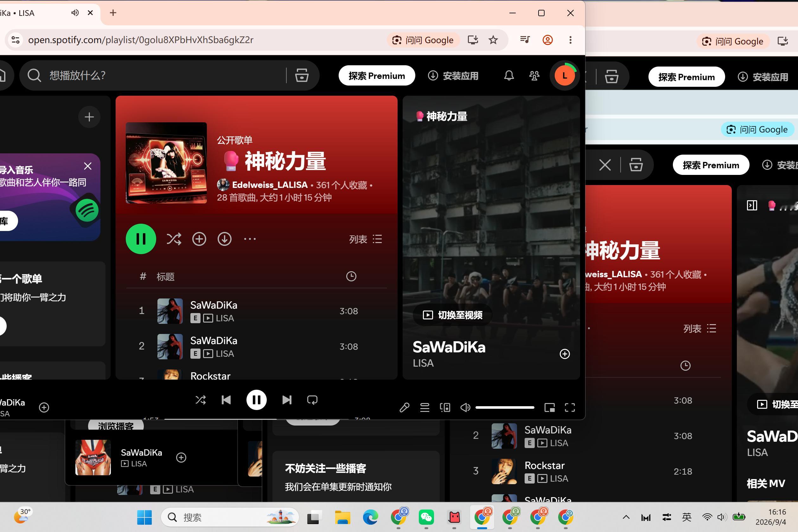The width and height of the screenshot is (798, 532).
Task: Click the light-blue 问问 Google chip
Action: tap(757, 130)
